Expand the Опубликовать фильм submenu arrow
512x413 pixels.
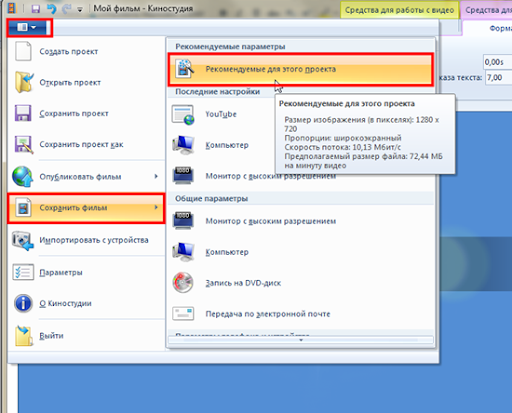(156, 176)
